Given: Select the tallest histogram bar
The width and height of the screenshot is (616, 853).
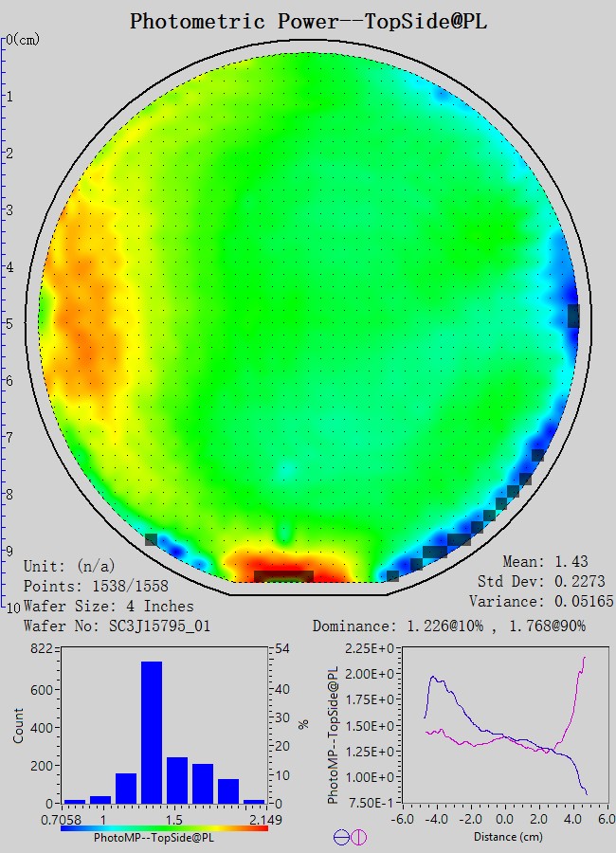Looking at the screenshot, I should pos(152,732).
